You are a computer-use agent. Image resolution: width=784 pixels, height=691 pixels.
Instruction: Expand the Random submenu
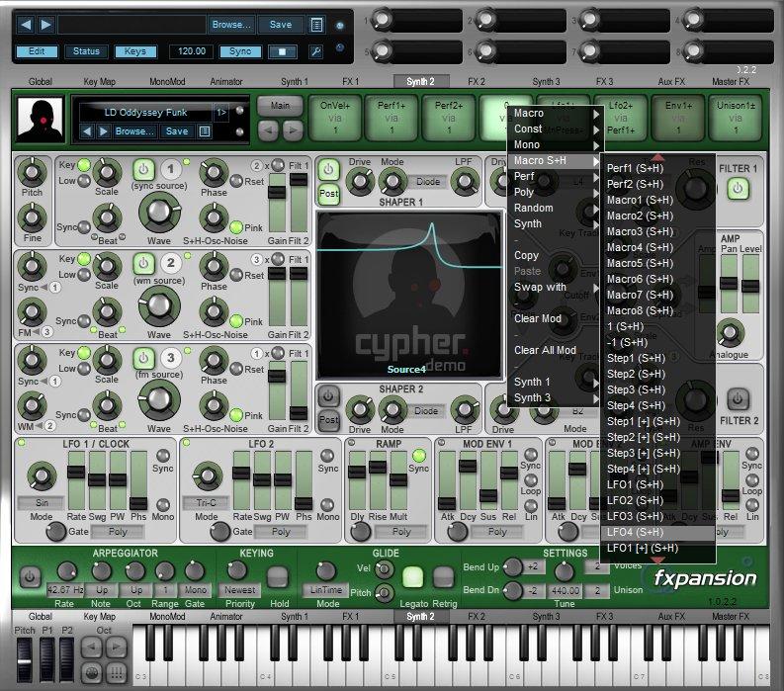tap(555, 208)
